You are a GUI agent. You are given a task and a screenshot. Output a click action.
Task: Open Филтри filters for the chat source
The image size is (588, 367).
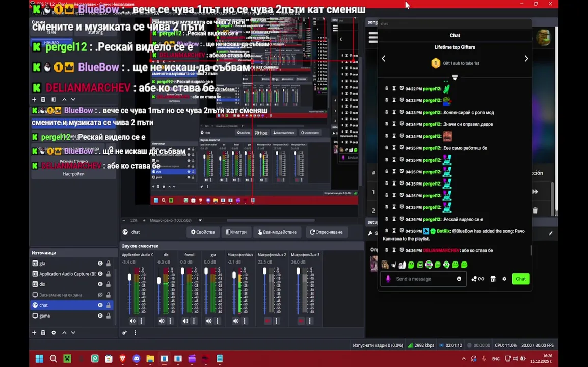[x=236, y=232]
